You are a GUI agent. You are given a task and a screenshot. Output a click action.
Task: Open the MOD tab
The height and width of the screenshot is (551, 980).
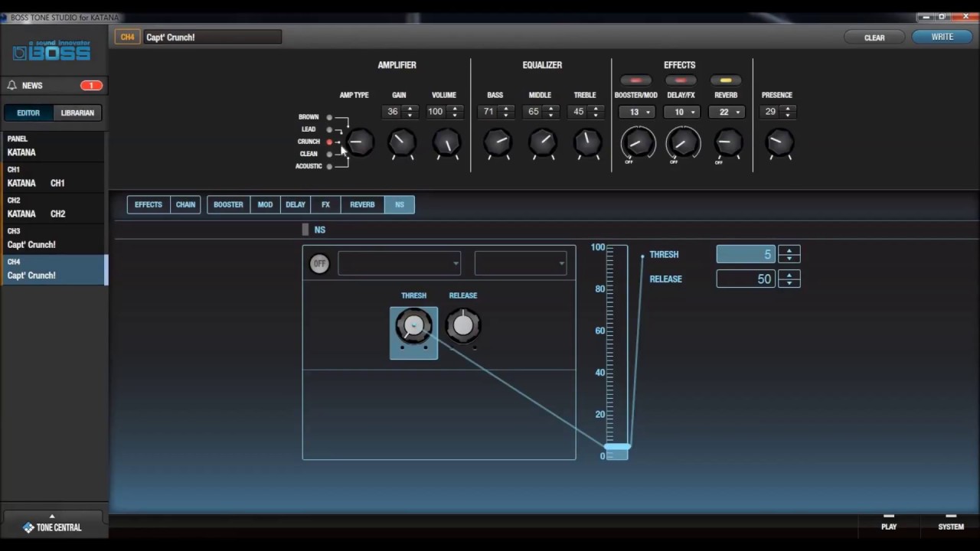pyautogui.click(x=265, y=204)
